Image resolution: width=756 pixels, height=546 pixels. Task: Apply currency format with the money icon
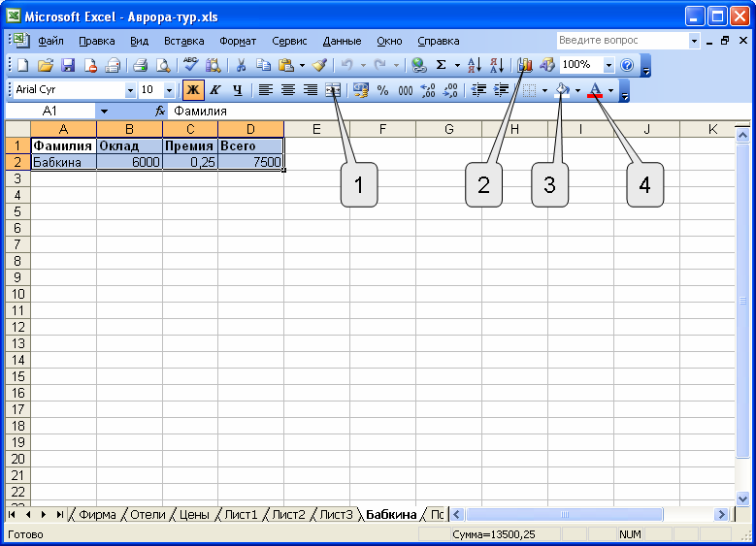tap(360, 89)
